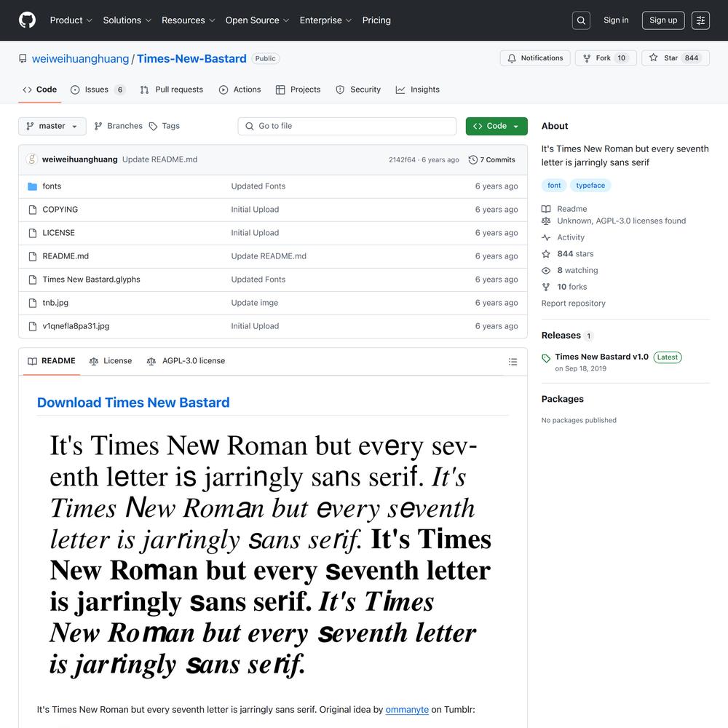Open the green Code dropdown
728x728 pixels.
[496, 126]
